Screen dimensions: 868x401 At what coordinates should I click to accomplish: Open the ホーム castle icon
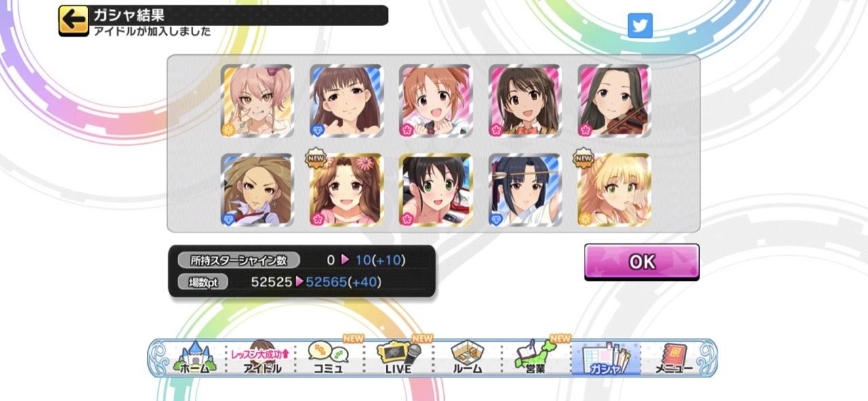pos(194,358)
